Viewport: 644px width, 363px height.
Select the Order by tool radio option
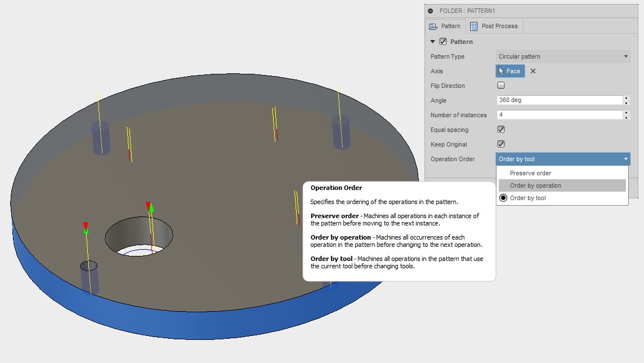tap(504, 198)
